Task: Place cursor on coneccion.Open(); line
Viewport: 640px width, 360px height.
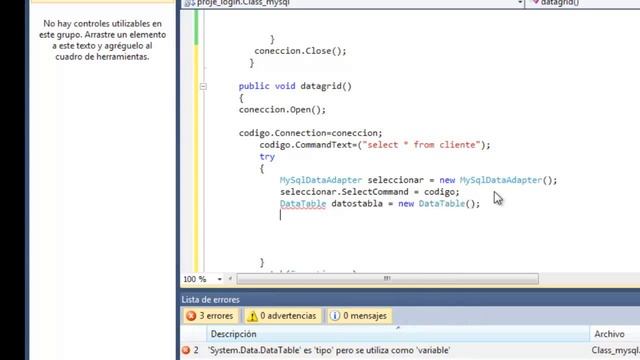Action: [x=282, y=110]
